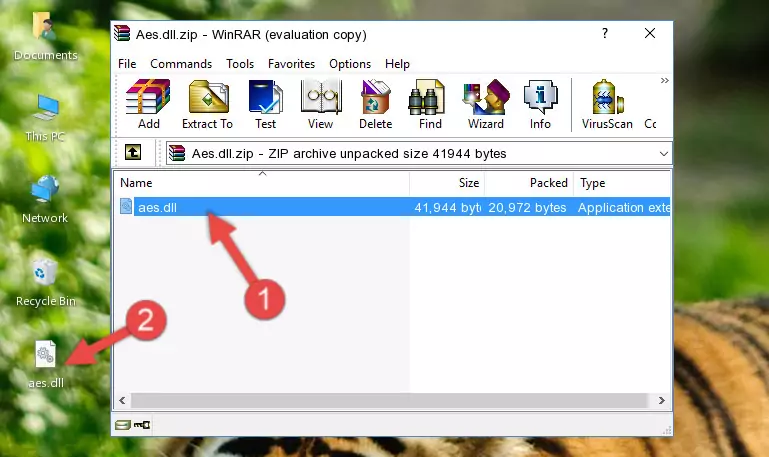The image size is (769, 457).
Task: Click the drive icon in status bar
Action: (123, 425)
